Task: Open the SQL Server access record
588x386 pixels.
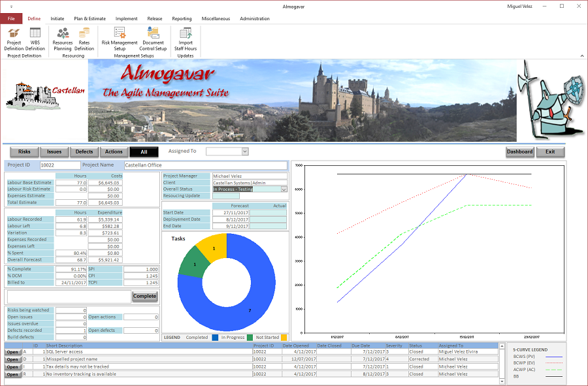Action: pos(12,352)
